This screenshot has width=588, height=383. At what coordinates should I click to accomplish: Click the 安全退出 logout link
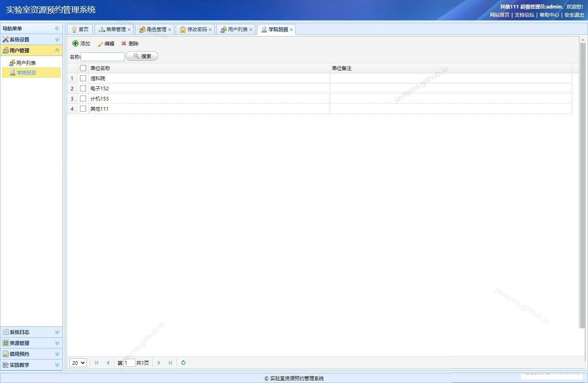point(573,15)
